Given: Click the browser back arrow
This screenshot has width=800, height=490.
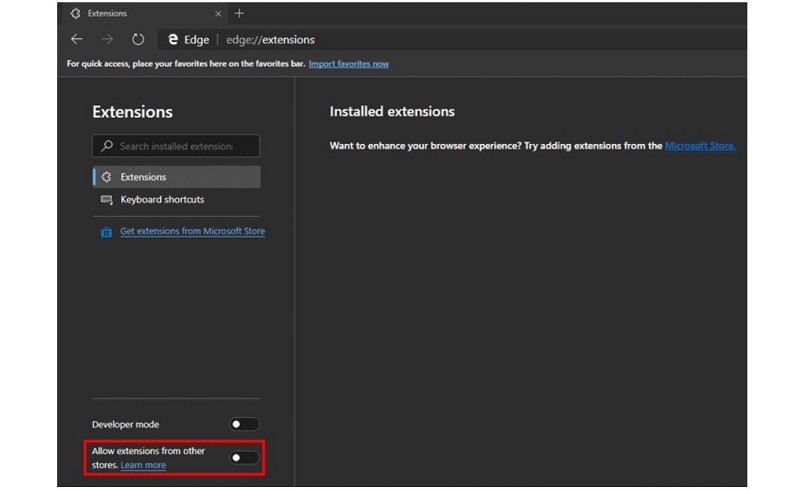Looking at the screenshot, I should pos(77,39).
